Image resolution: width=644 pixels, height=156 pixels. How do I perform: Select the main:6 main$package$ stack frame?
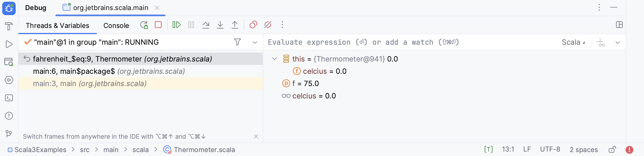tap(109, 71)
